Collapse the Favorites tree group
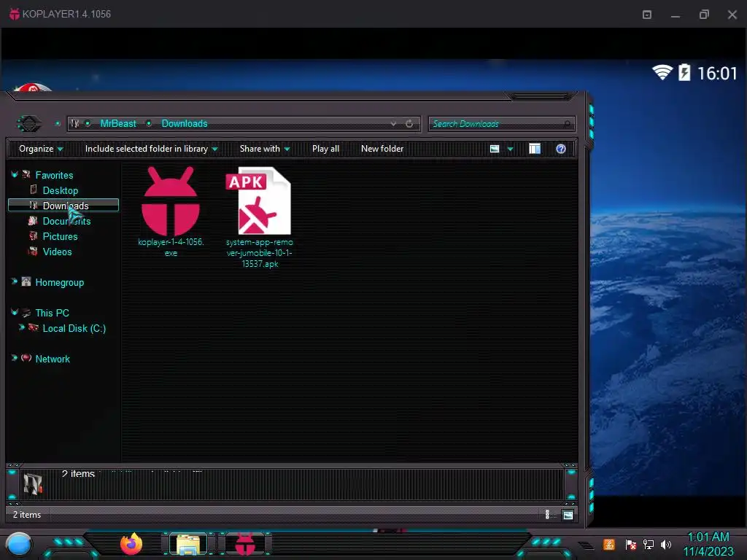Viewport: 747px width, 560px height. coord(15,174)
